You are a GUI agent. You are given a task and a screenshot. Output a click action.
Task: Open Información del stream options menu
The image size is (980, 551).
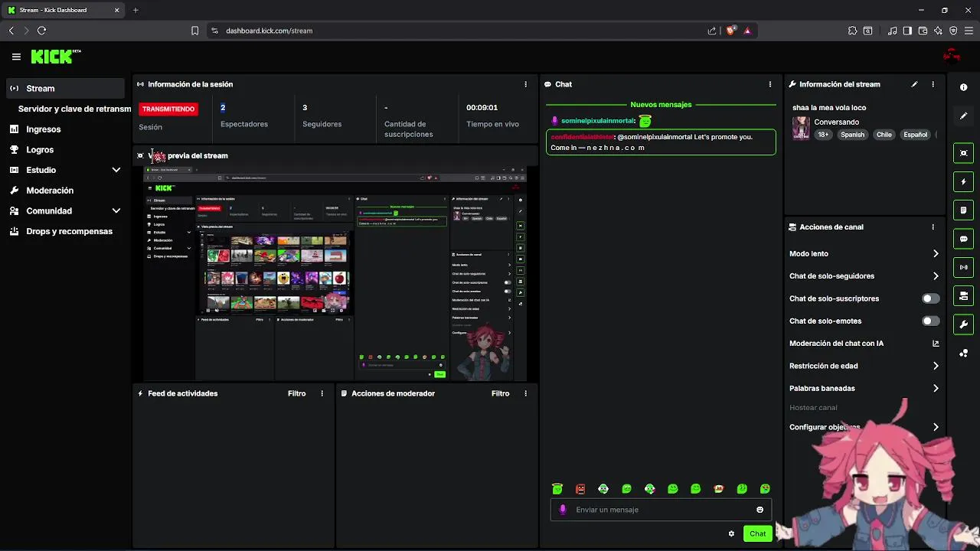click(933, 84)
